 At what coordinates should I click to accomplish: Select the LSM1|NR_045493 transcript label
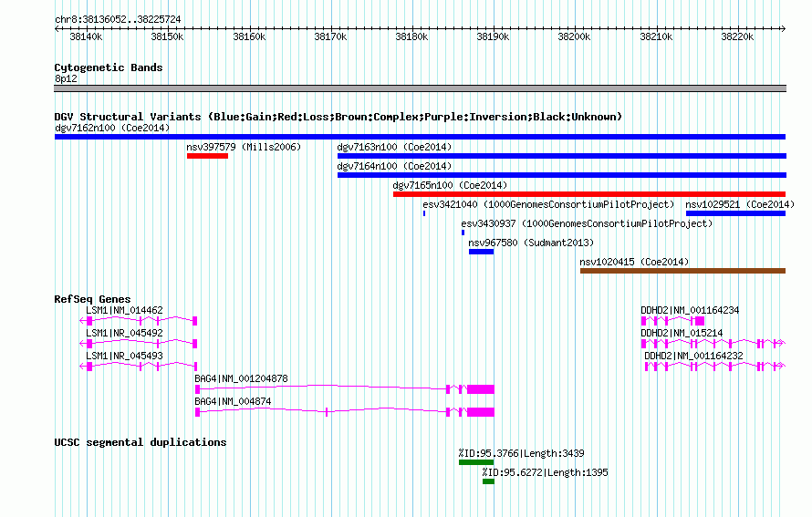(x=124, y=356)
